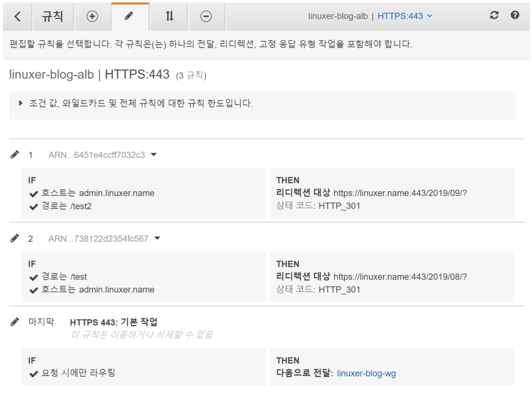
Task: Click the delete rules minus icon
Action: coord(206,16)
